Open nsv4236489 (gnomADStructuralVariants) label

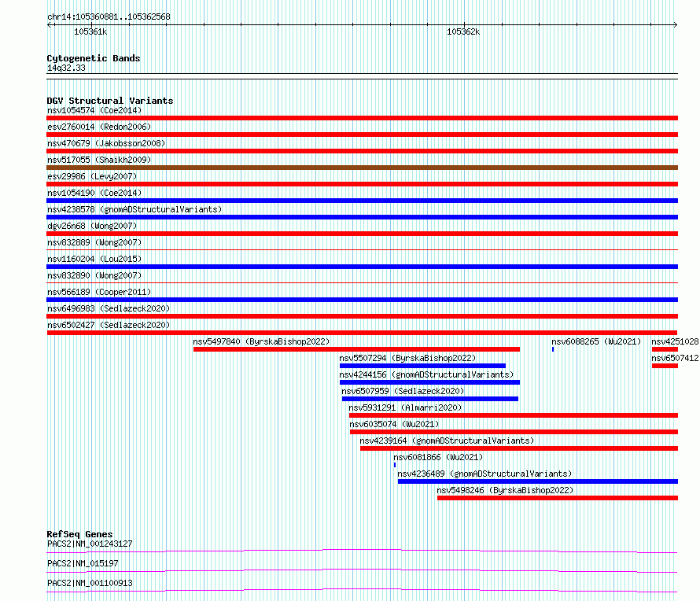tap(484, 474)
